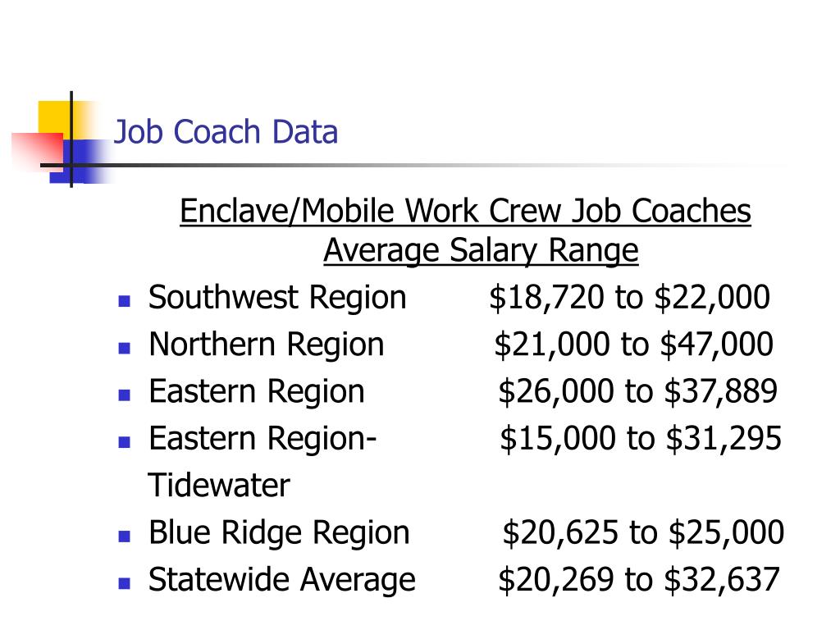The width and height of the screenshot is (840, 630).
Task: Click the bullet next to Blue Ridge Region
Action: [125, 536]
